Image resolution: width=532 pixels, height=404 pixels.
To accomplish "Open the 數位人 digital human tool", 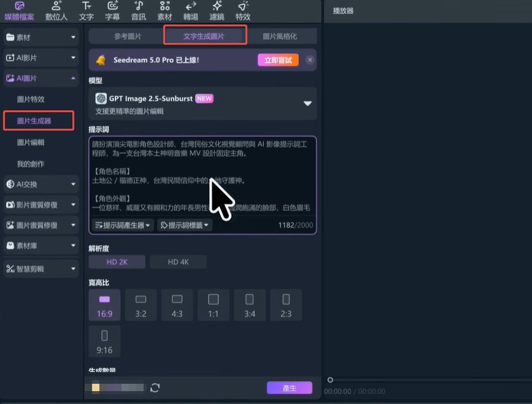I will coord(56,11).
